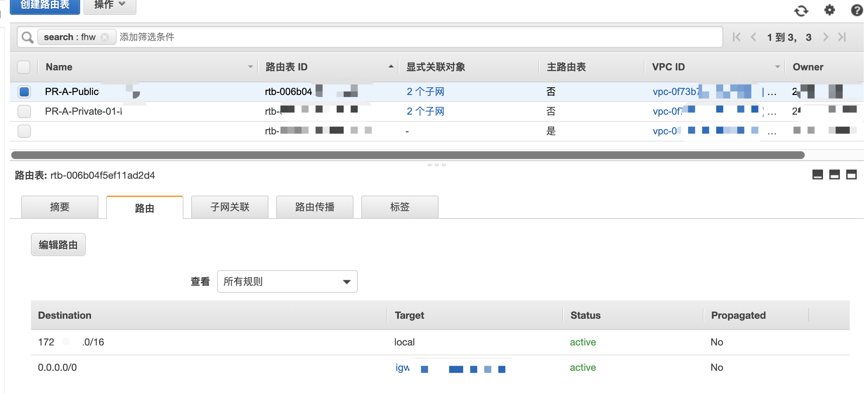Uncheck the PR-A-Public route table checkbox
This screenshot has width=868, height=394.
(24, 92)
